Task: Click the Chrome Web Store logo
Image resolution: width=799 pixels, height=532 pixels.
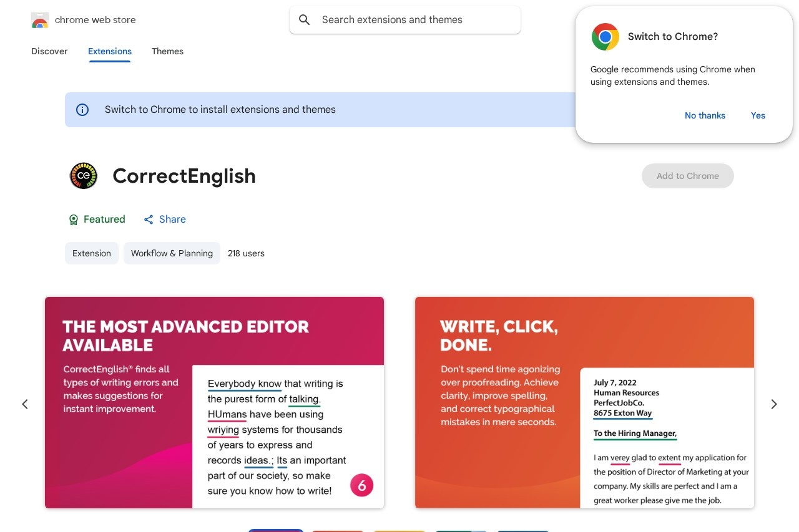Action: tap(40, 19)
